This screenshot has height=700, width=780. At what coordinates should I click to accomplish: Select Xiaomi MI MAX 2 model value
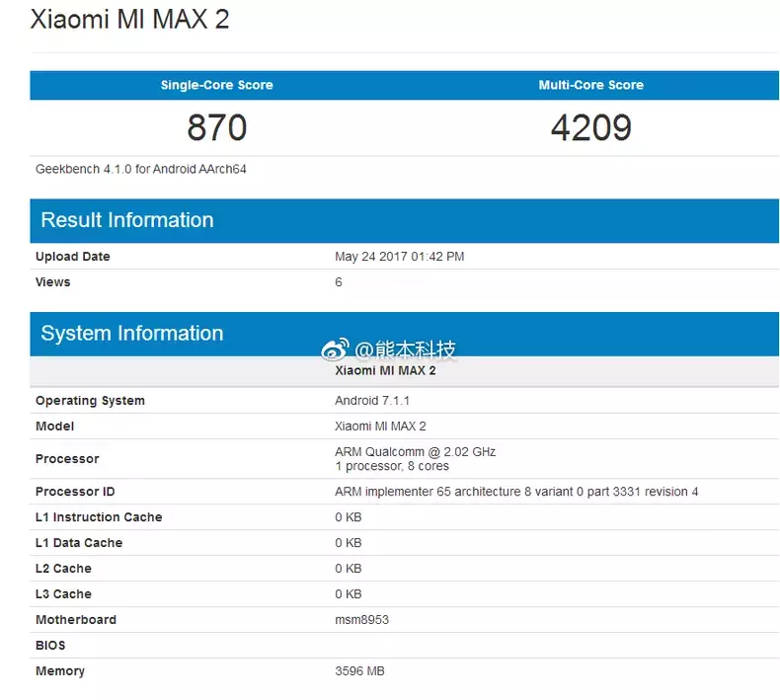[x=380, y=427]
